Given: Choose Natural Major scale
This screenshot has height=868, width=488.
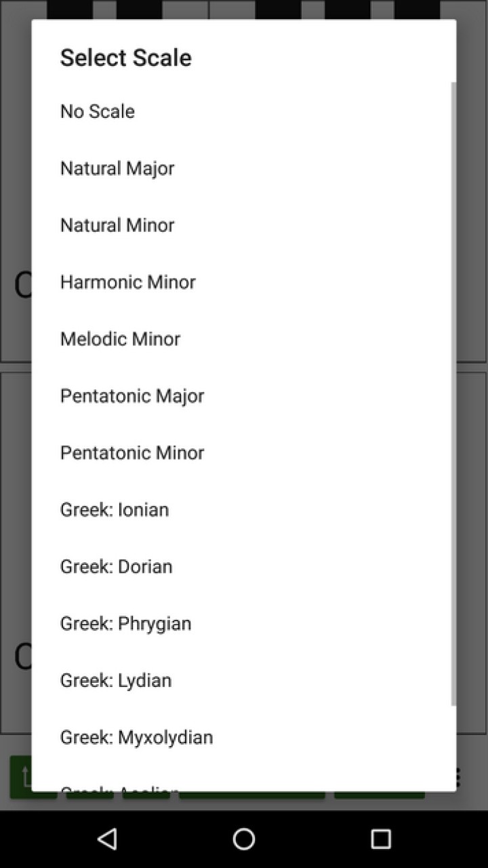Looking at the screenshot, I should tap(244, 168).
